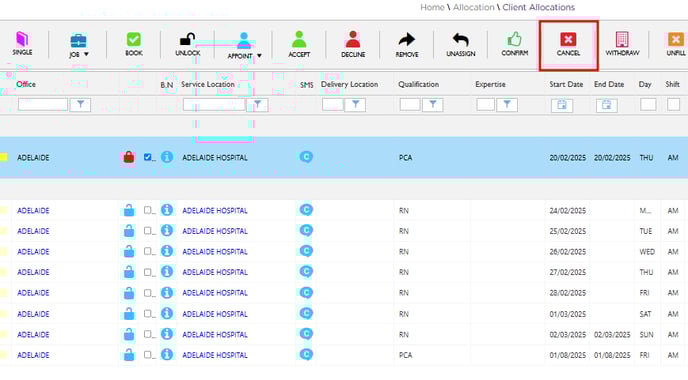Viewport: 688px width, 380px height.
Task: Click the info icon in the 20/02/2025 row
Action: click(167, 157)
